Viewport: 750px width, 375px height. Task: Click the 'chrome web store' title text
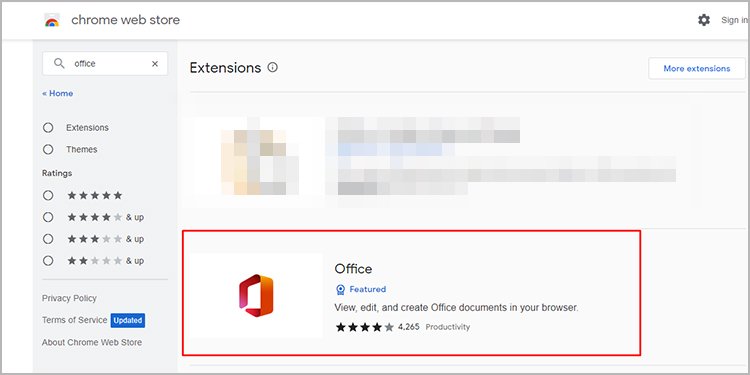pyautogui.click(x=125, y=20)
